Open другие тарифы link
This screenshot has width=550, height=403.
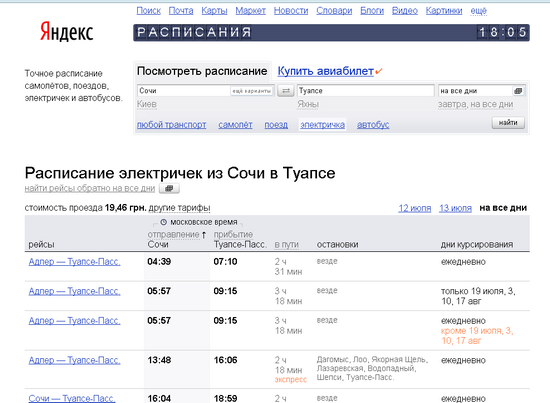[179, 208]
